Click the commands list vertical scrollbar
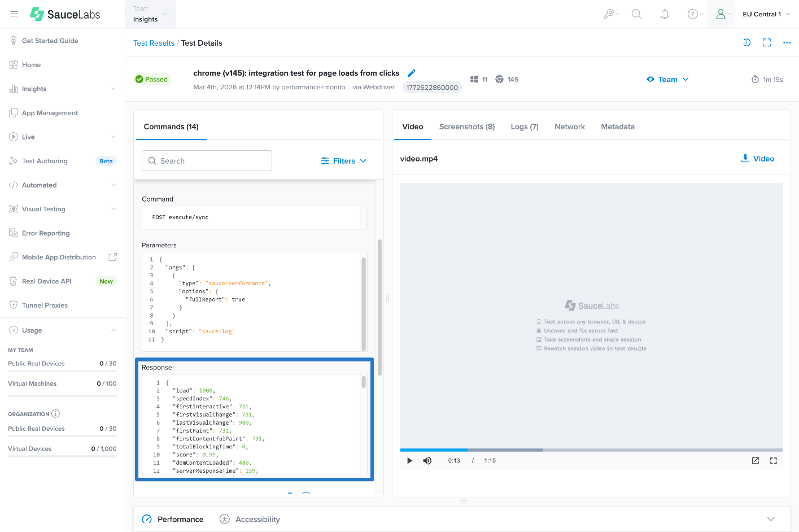 coord(379,308)
